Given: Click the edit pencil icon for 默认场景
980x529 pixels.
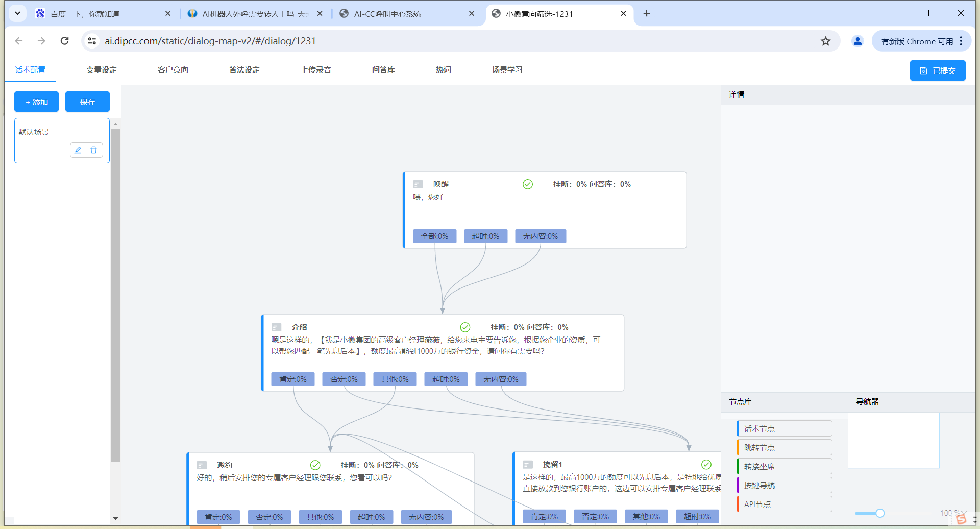Looking at the screenshot, I should (x=78, y=150).
